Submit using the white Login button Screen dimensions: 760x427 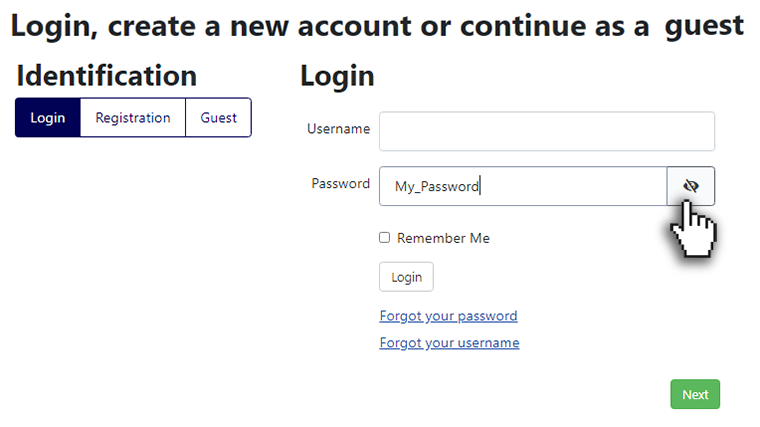click(x=406, y=277)
